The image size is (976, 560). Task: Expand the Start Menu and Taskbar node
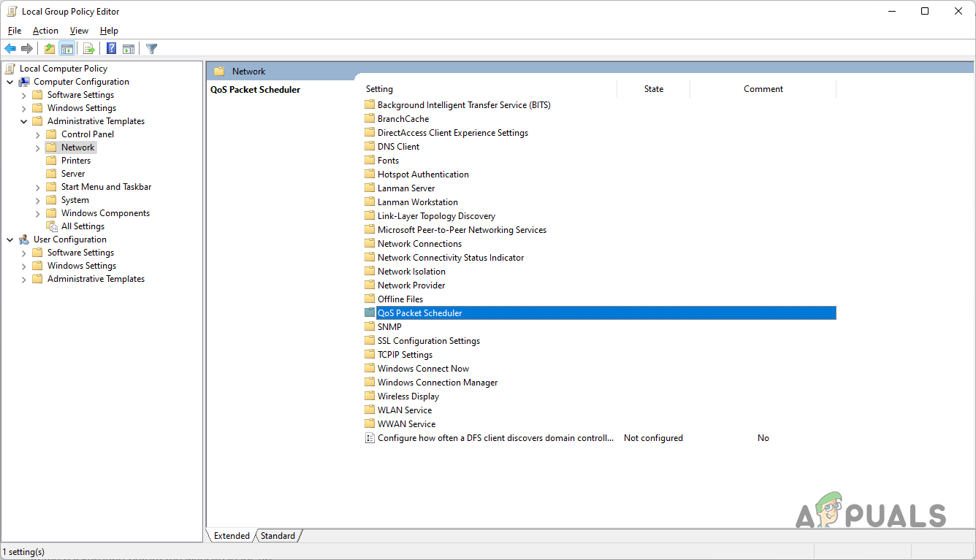point(38,187)
